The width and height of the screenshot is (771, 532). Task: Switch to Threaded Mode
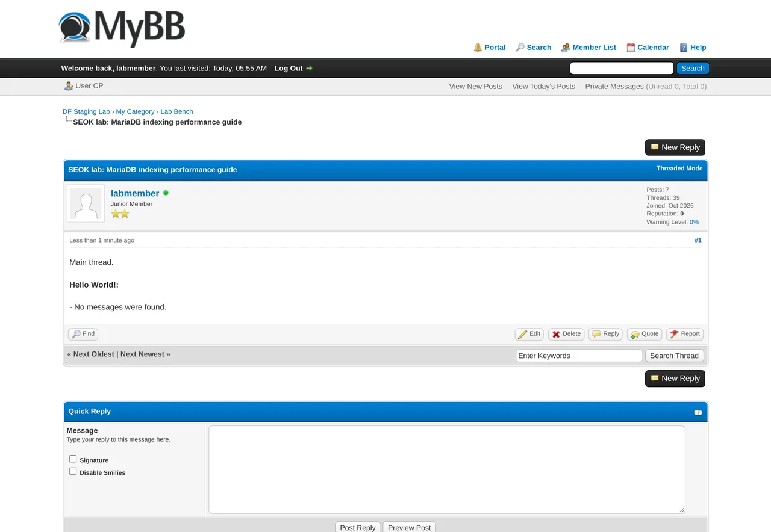click(x=679, y=169)
